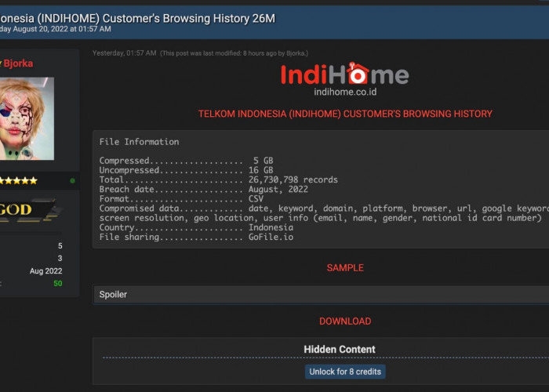This screenshot has height=392, width=549.
Task: Click the five-star rating under avatar
Action: (x=19, y=181)
